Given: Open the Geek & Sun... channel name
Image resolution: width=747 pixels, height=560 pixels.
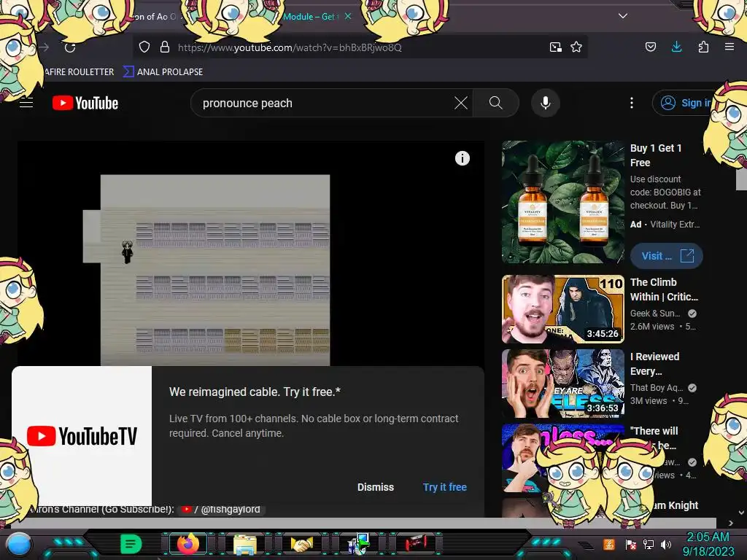Looking at the screenshot, I should tap(655, 314).
